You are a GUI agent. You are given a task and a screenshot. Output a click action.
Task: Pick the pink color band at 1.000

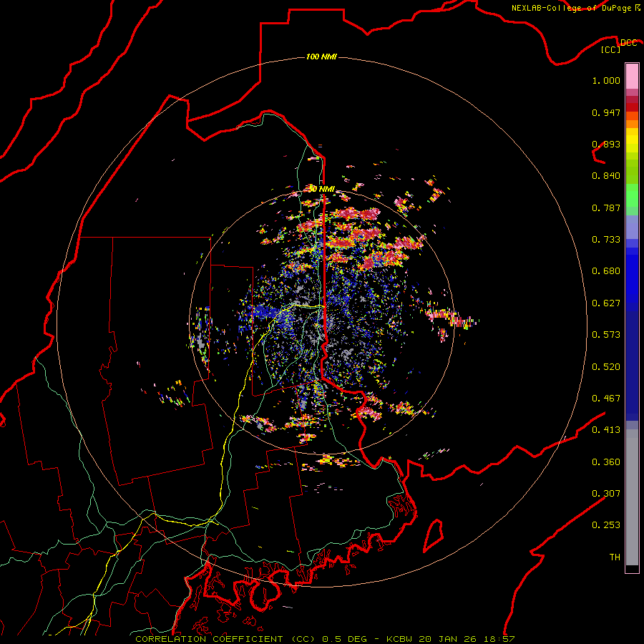pyautogui.click(x=632, y=77)
